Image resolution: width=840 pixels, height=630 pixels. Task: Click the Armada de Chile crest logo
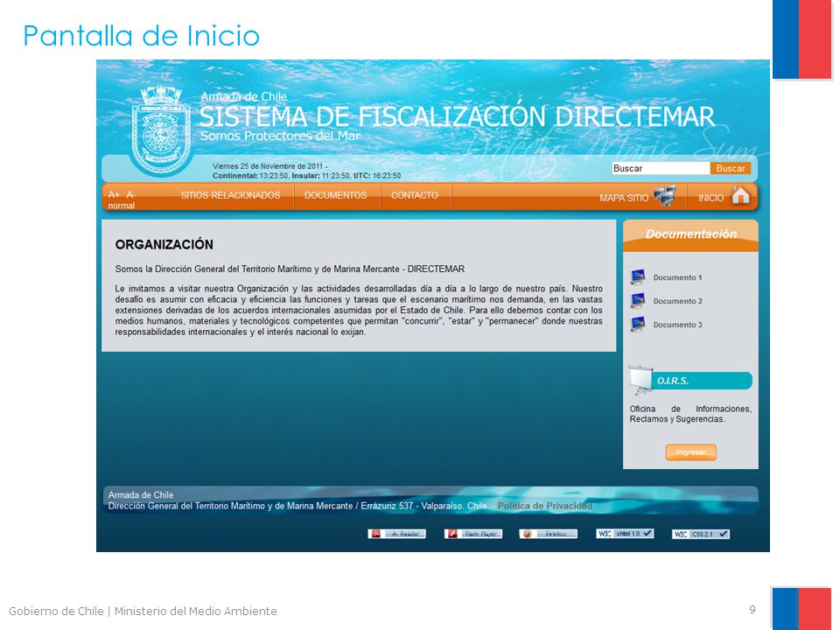click(161, 130)
